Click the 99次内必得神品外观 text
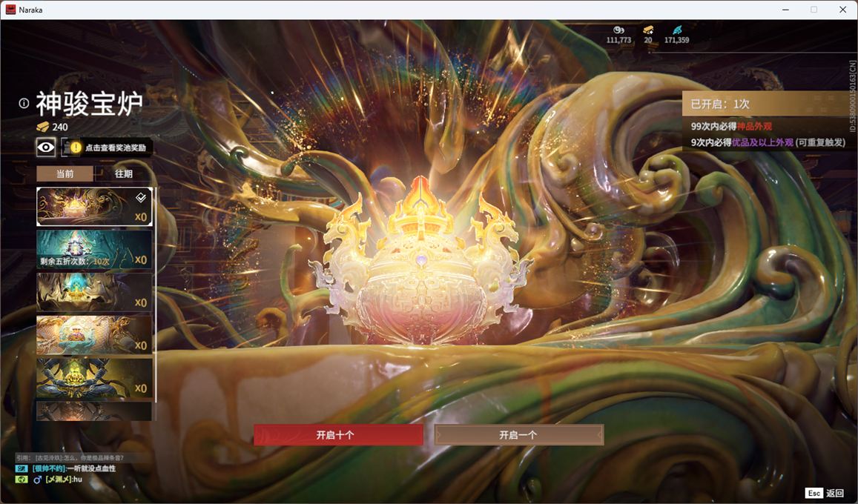The image size is (858, 504). coord(731,126)
